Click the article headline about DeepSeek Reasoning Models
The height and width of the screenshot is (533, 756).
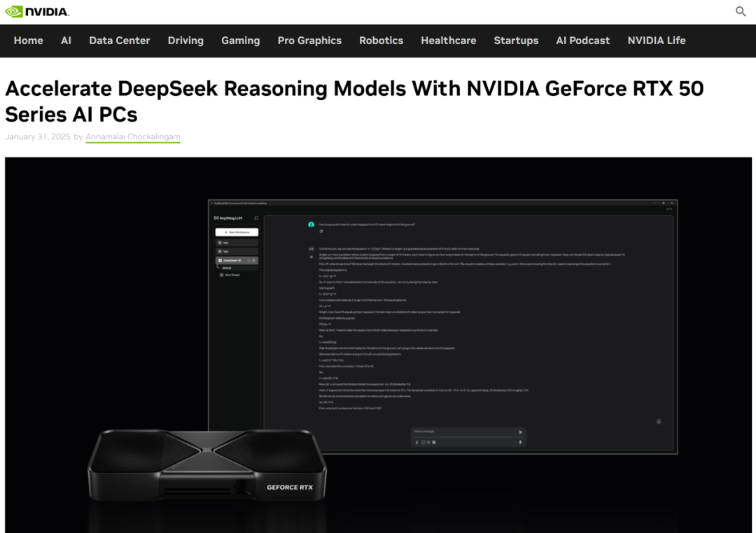pyautogui.click(x=354, y=101)
